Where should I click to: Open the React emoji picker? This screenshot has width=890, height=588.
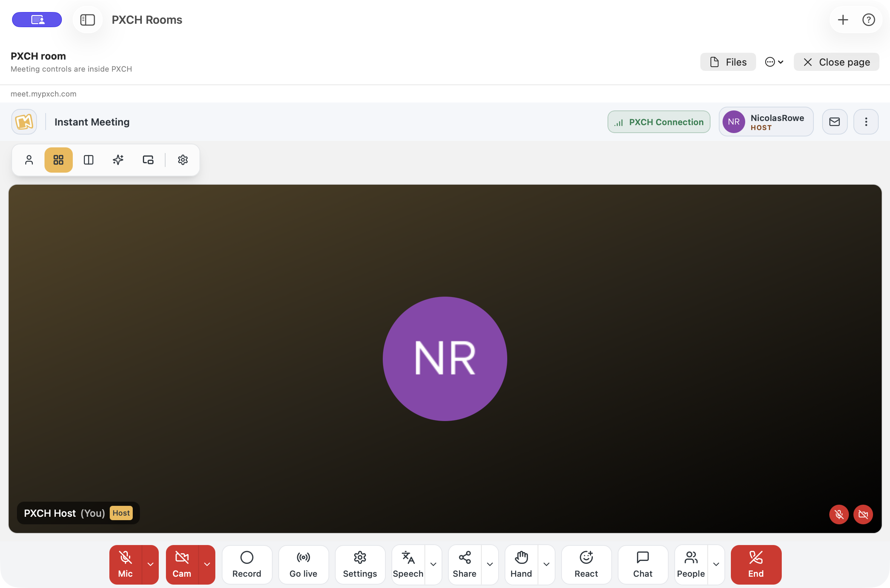coord(586,564)
